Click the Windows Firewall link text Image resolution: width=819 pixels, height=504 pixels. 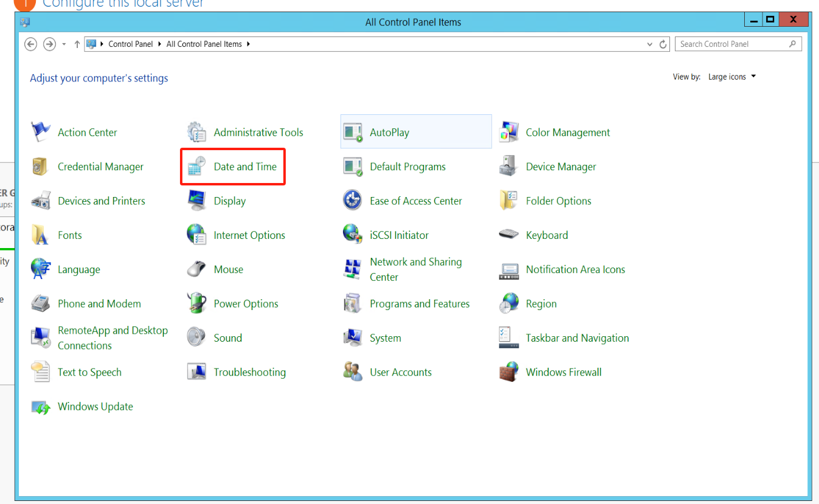[564, 372]
